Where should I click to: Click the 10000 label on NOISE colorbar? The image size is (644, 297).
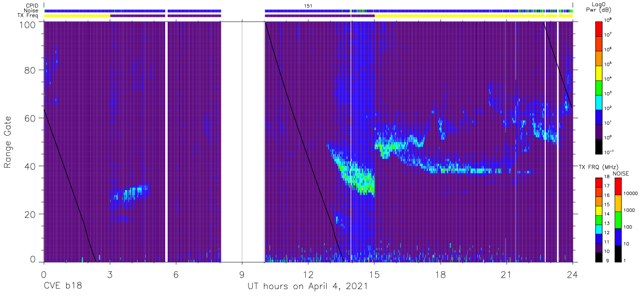[x=631, y=194]
